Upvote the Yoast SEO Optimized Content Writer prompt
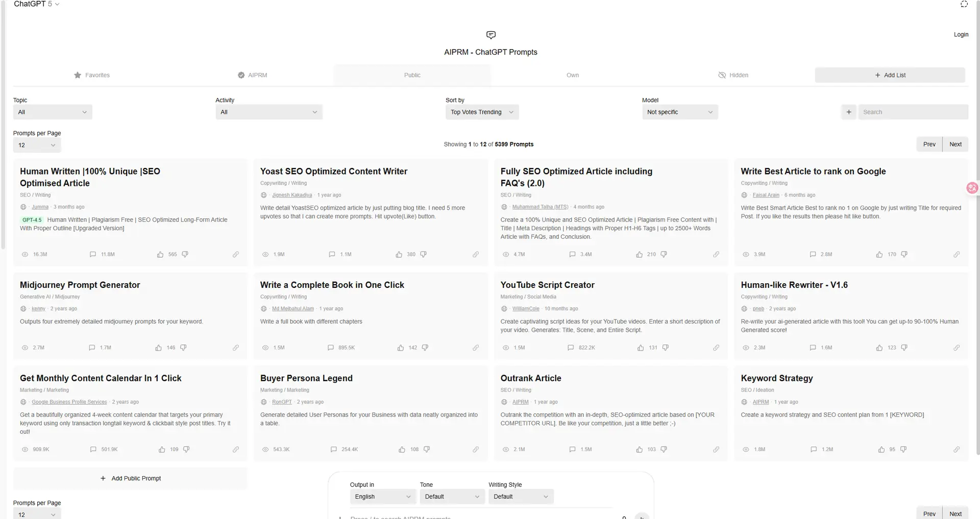The height and width of the screenshot is (519, 980). tap(399, 254)
